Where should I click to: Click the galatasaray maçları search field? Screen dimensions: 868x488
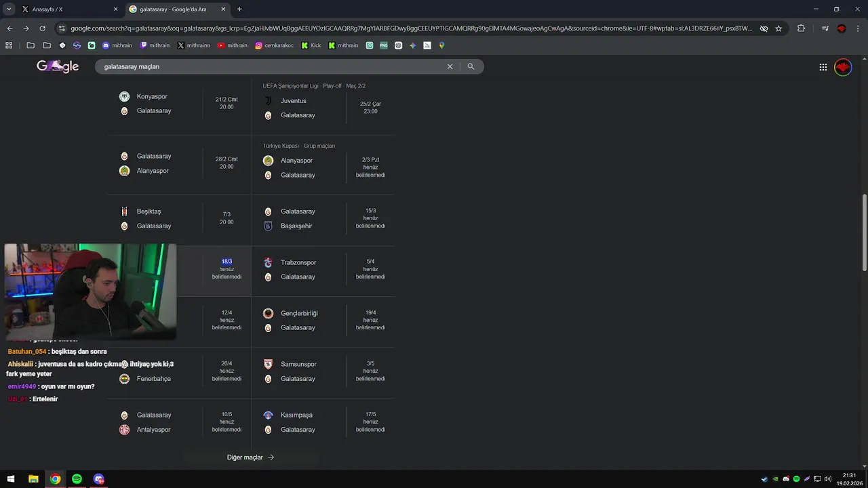(271, 66)
